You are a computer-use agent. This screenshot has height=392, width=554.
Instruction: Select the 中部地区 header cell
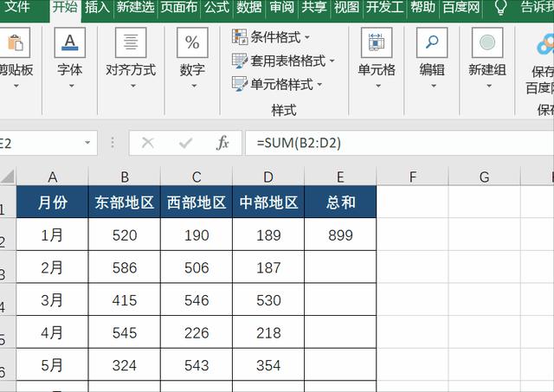(x=268, y=202)
